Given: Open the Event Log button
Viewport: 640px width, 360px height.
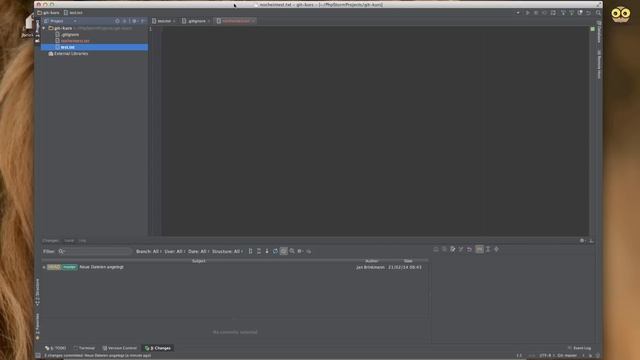Looking at the screenshot, I should (579, 348).
